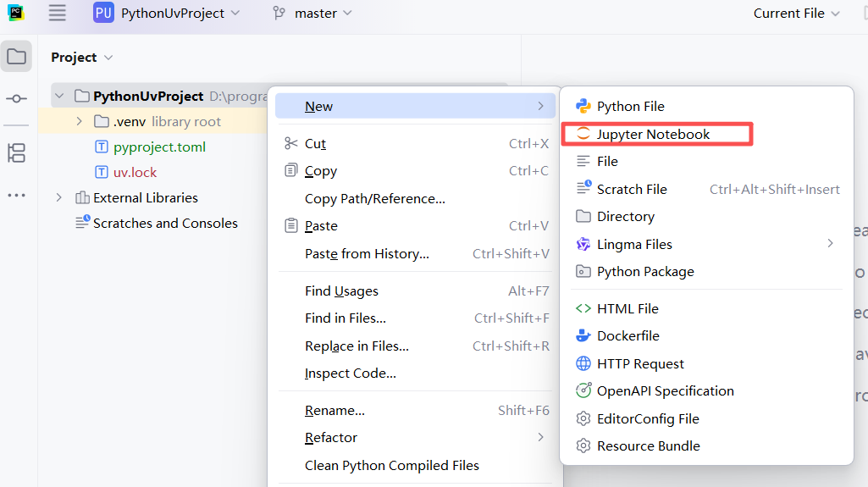Image resolution: width=868 pixels, height=487 pixels.
Task: Click the EditorConfig File gear icon
Action: click(583, 418)
